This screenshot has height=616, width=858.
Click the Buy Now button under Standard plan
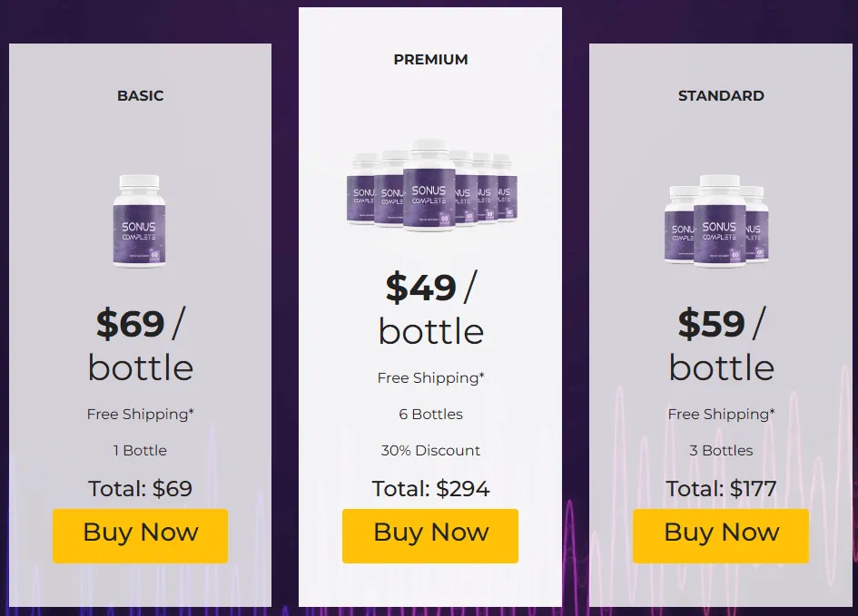click(x=720, y=535)
